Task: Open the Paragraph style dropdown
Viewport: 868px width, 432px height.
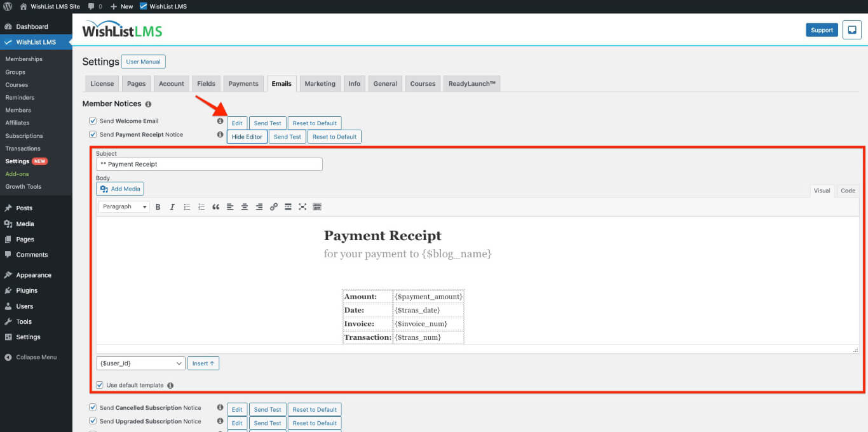Action: [123, 206]
